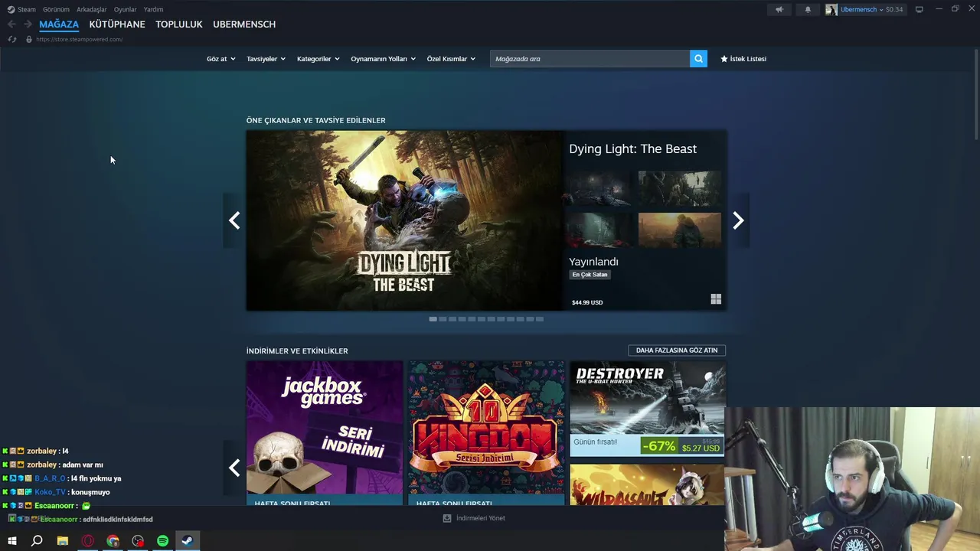980x551 pixels.
Task: Select the second carousel page indicator
Action: 443,319
